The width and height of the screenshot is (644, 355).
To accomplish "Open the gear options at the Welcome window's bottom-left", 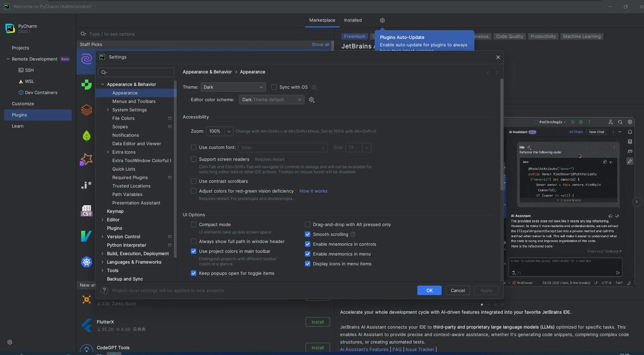I will point(10,342).
